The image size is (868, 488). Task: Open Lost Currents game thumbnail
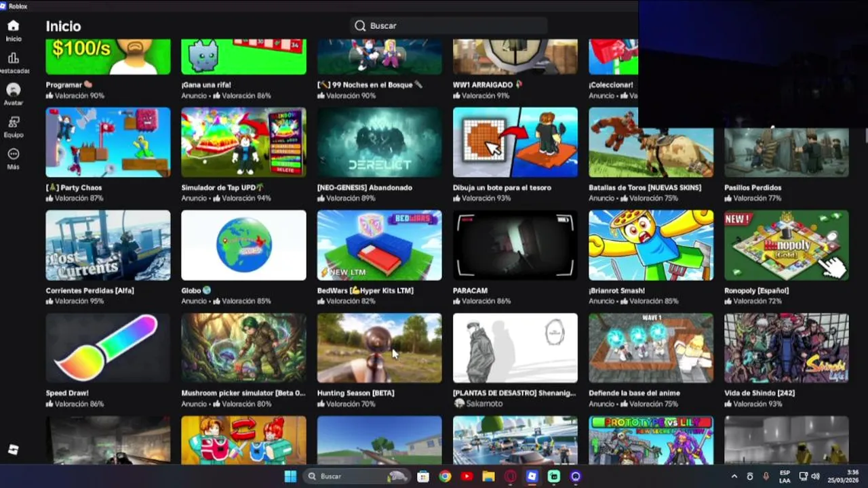[x=108, y=245]
